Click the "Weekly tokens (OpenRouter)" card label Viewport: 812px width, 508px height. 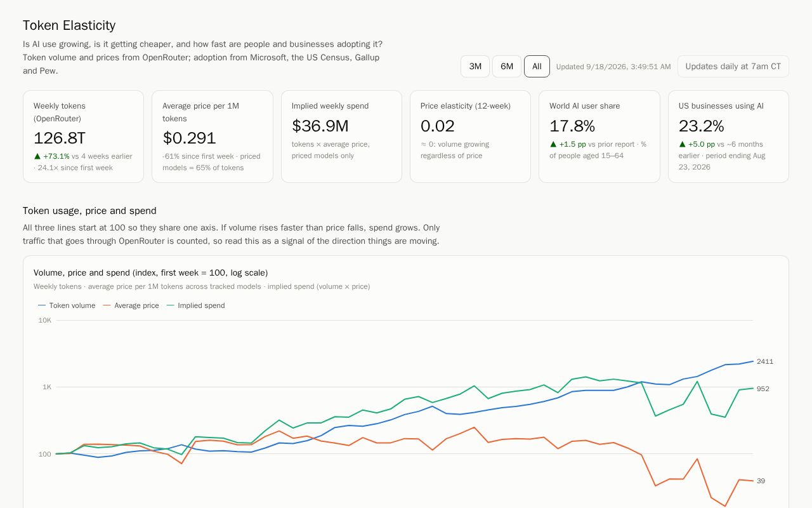60,112
